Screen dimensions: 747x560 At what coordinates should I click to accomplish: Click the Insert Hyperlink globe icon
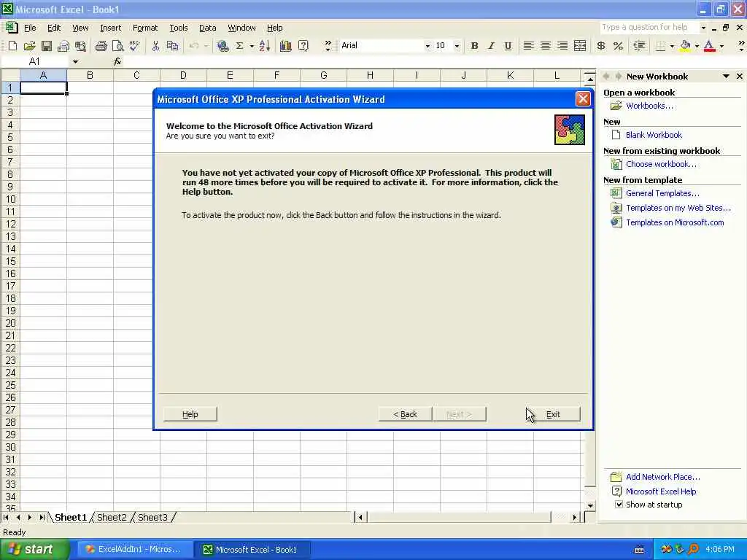click(222, 46)
